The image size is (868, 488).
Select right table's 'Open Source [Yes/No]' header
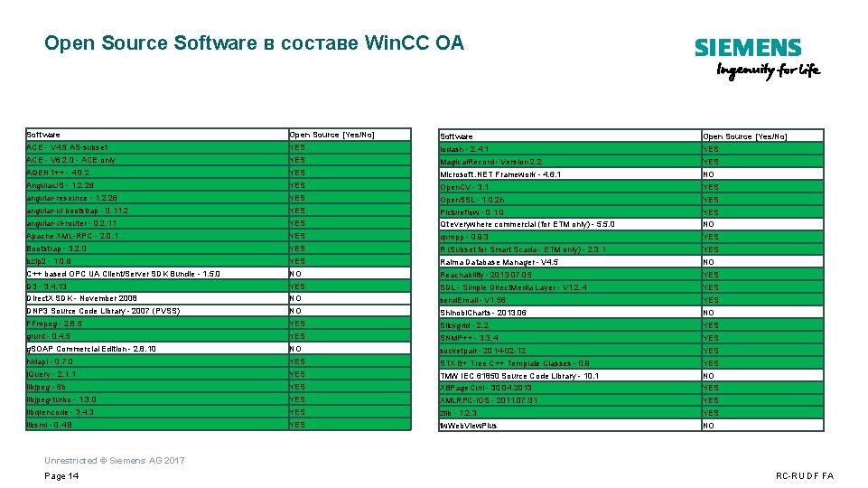(x=763, y=136)
